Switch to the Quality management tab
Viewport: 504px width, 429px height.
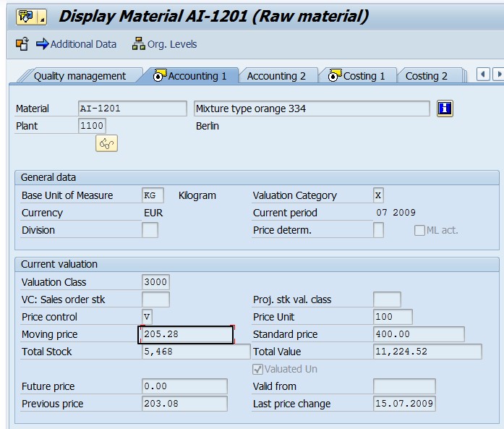(80, 76)
